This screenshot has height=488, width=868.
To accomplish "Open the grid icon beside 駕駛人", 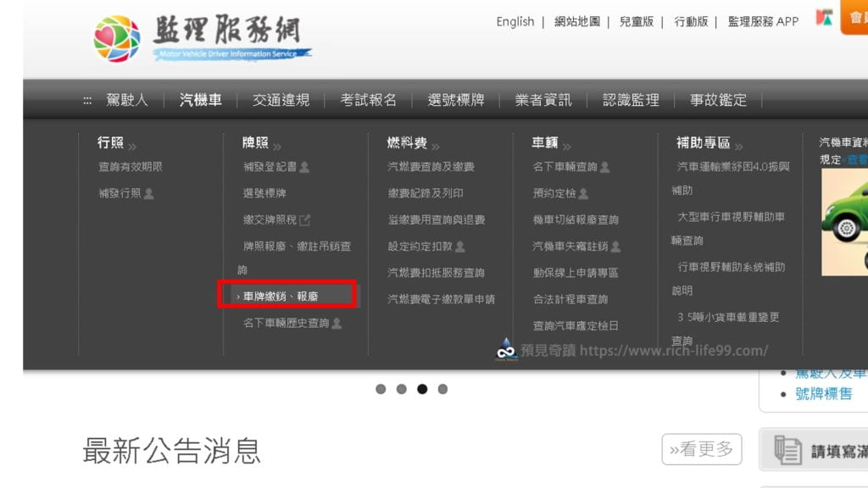I will point(87,101).
